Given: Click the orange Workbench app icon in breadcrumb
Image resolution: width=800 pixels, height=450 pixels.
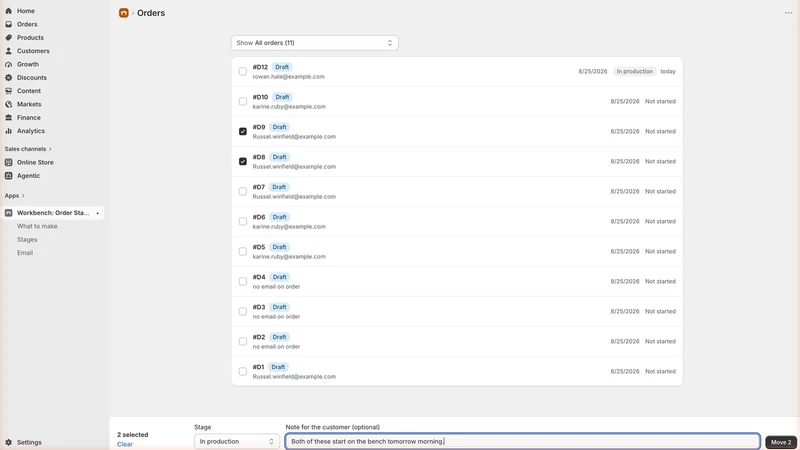Looking at the screenshot, I should tap(123, 13).
